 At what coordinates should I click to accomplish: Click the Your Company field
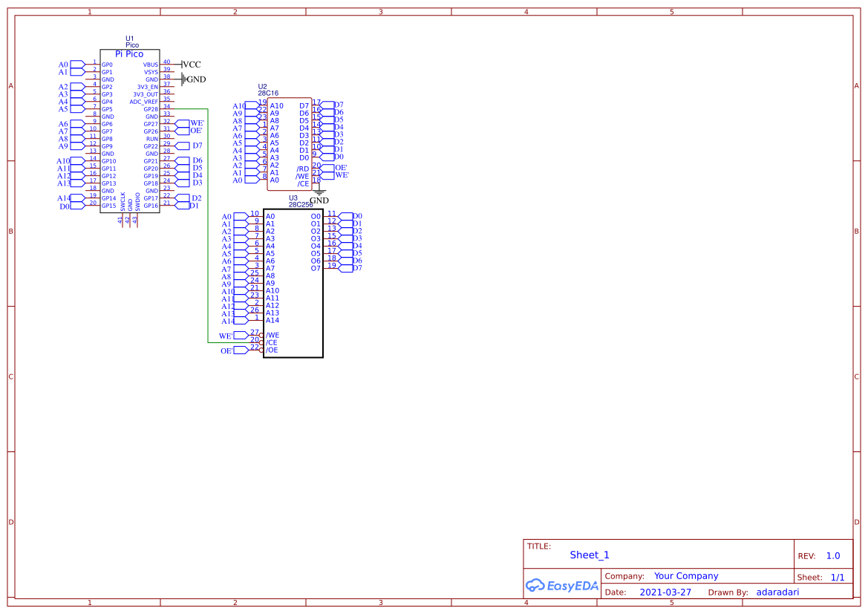tap(685, 575)
